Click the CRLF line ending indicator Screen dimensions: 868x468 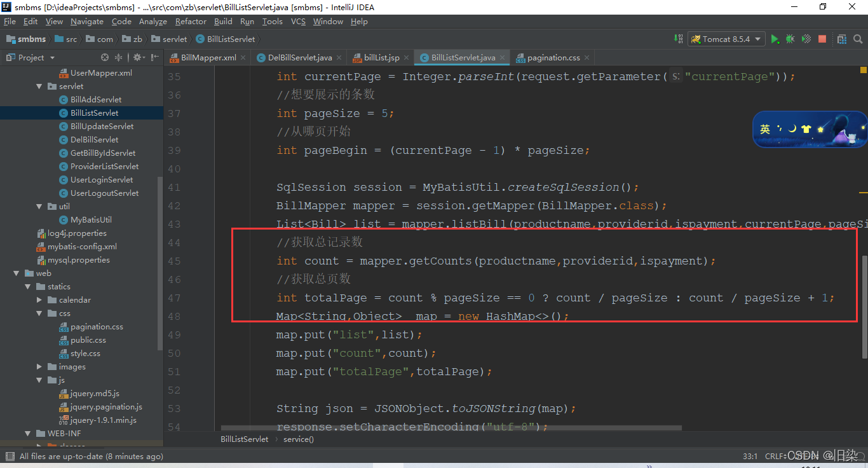coord(776,456)
